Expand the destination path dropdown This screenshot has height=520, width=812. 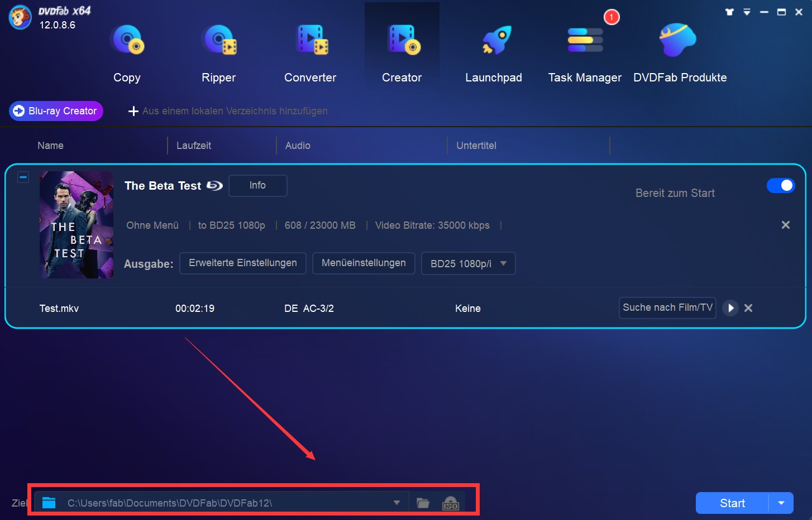(397, 503)
